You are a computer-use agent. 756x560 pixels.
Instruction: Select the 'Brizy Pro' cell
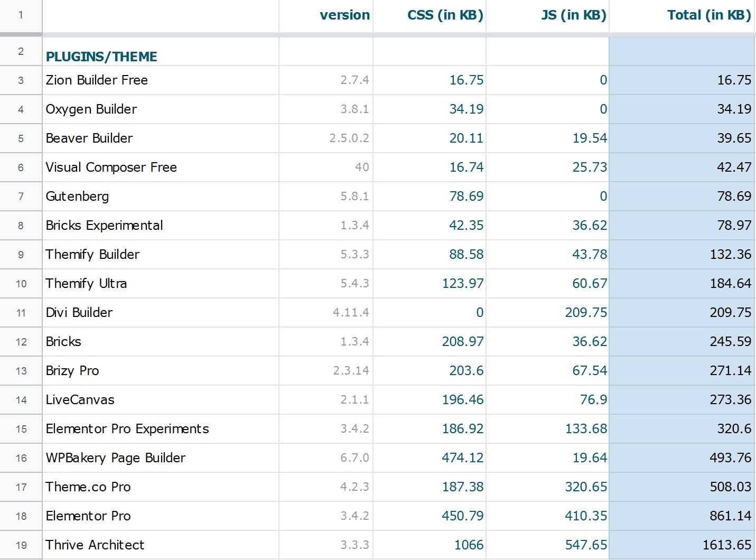pyautogui.click(x=161, y=371)
